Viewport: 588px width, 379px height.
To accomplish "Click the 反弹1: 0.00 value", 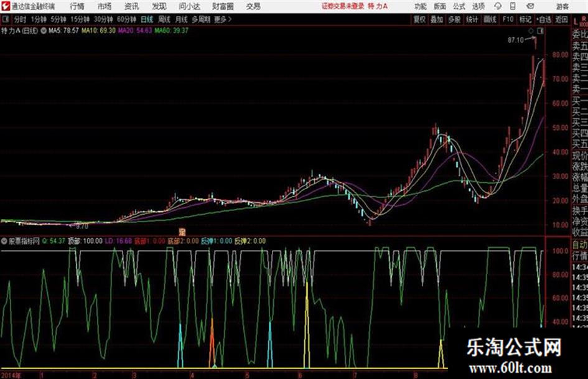I will point(217,241).
